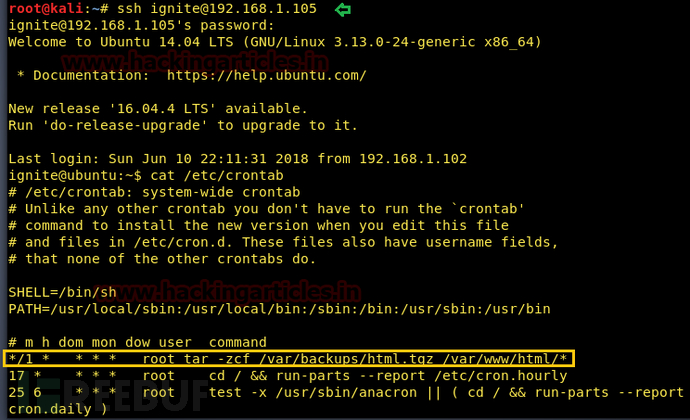The image size is (690, 420).
Task: Open the https://help.ubuntu.com/ documentation link
Action: coord(267,75)
